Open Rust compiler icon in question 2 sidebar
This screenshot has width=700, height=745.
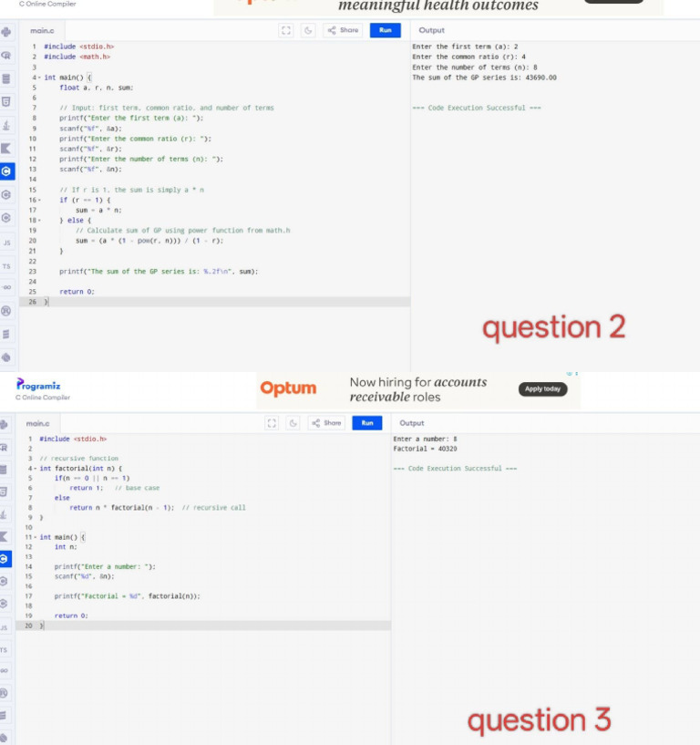pyautogui.click(x=6, y=311)
